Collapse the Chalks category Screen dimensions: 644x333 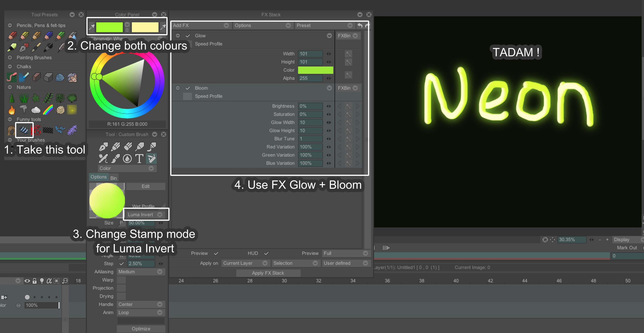[10, 67]
